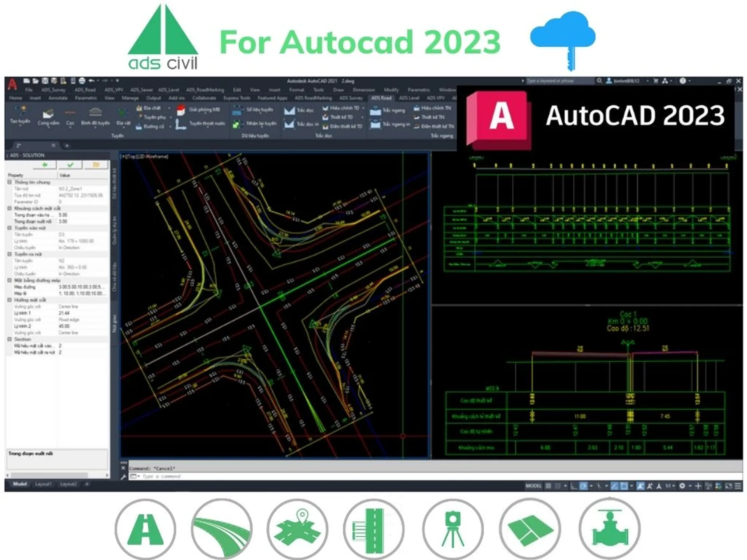
Task: Click the Giai phong MB tool
Action: coord(198,110)
